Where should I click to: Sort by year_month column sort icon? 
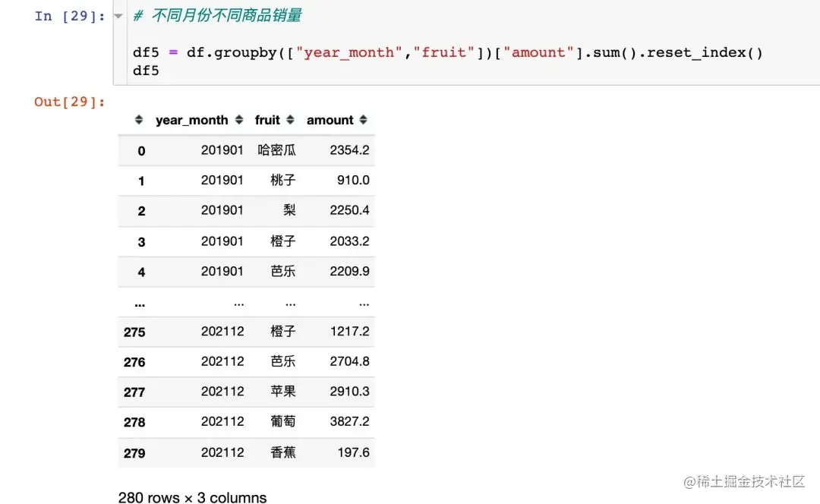coord(239,120)
